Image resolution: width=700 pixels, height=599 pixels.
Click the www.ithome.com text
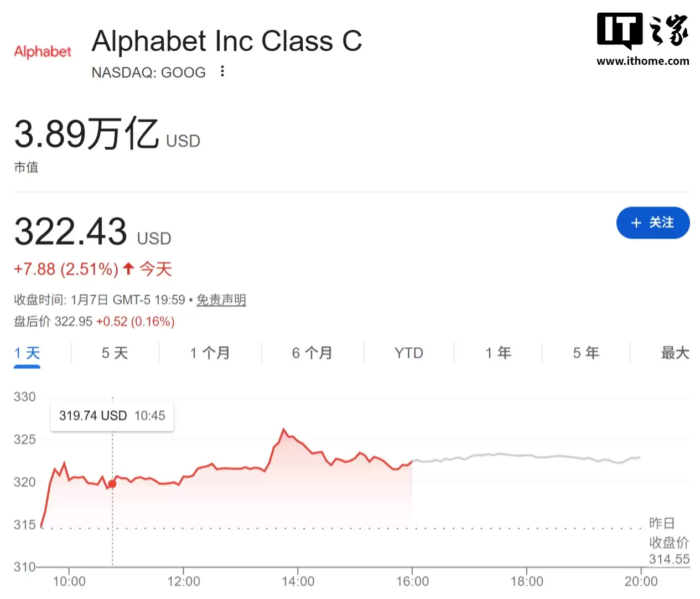click(x=642, y=62)
